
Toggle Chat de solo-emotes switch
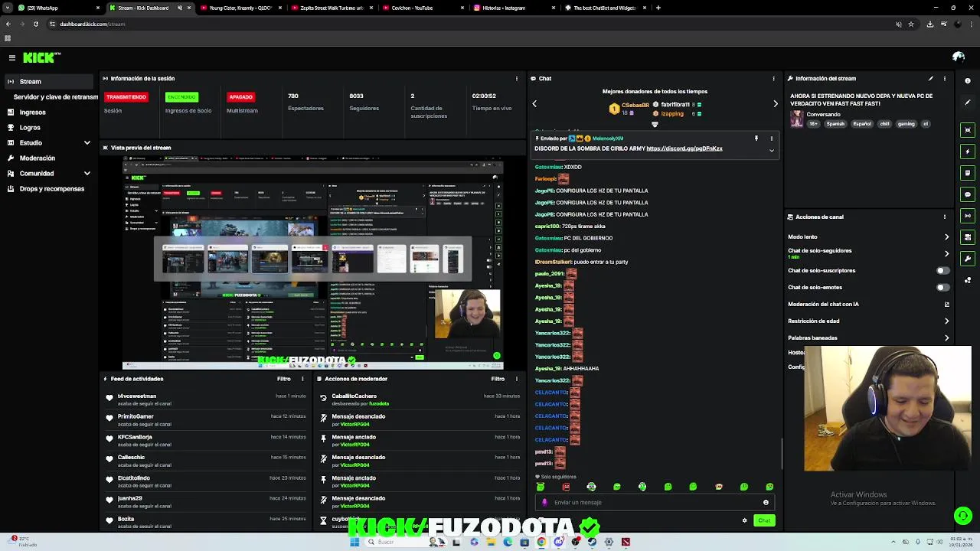(x=942, y=287)
